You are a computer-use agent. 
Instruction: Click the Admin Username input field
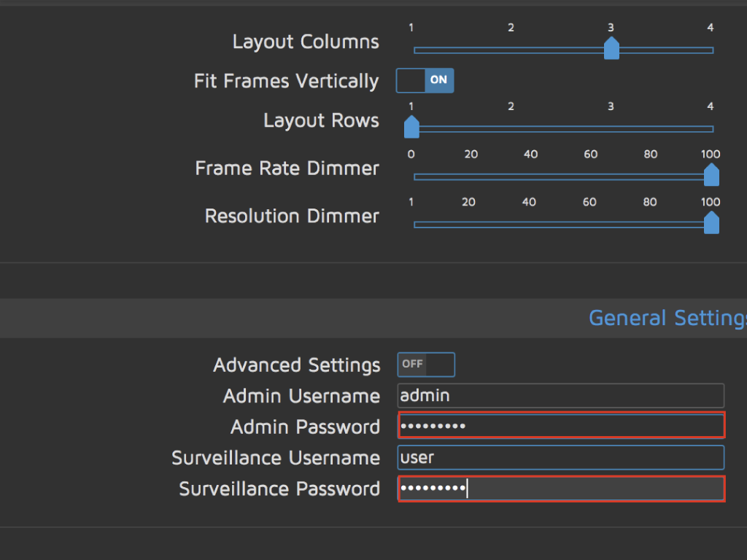[561, 395]
